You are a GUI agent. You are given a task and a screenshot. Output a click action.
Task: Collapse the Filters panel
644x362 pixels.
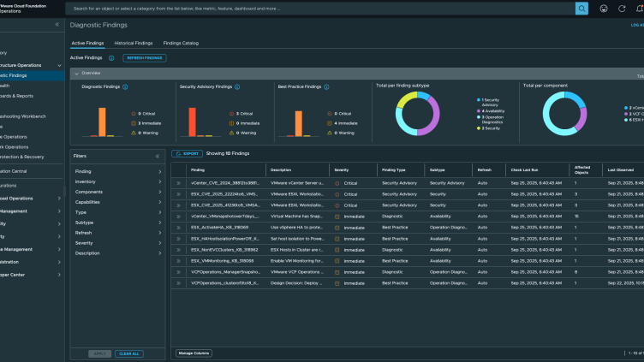point(158,157)
